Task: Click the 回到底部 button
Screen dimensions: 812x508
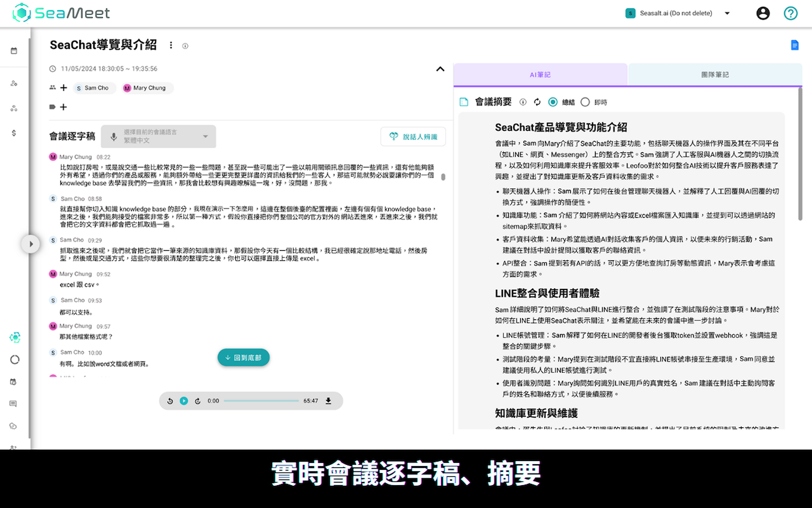Action: pyautogui.click(x=244, y=358)
